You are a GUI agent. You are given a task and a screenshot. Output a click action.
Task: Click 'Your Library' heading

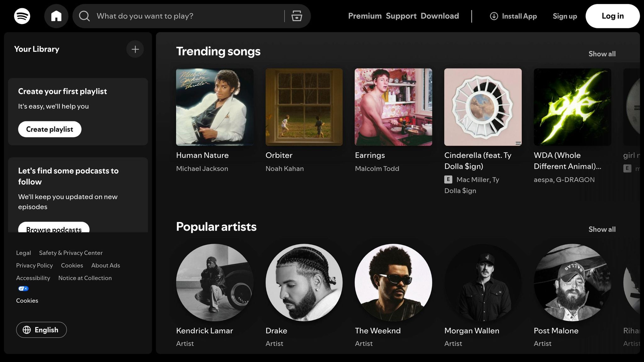click(36, 49)
